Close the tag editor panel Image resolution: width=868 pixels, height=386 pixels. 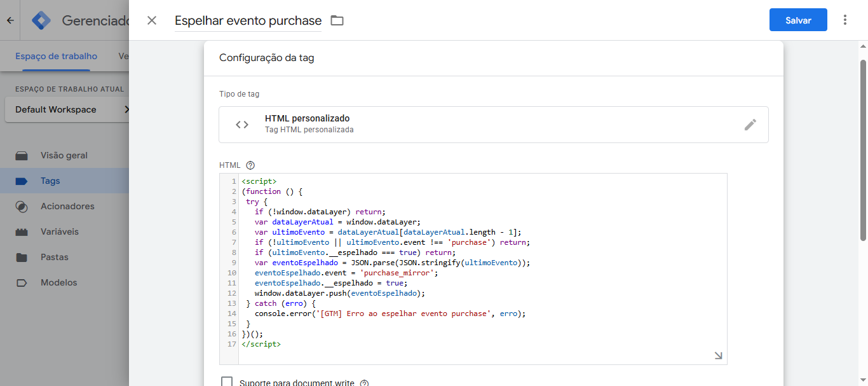click(152, 20)
